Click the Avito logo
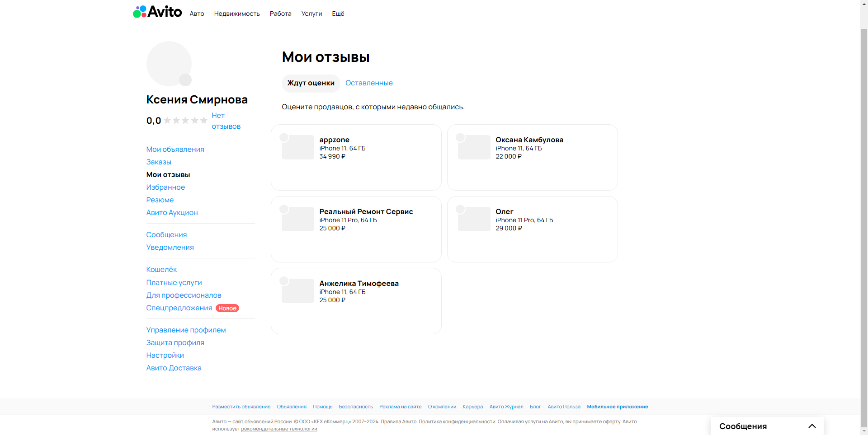The height and width of the screenshot is (435, 868). 157,12
